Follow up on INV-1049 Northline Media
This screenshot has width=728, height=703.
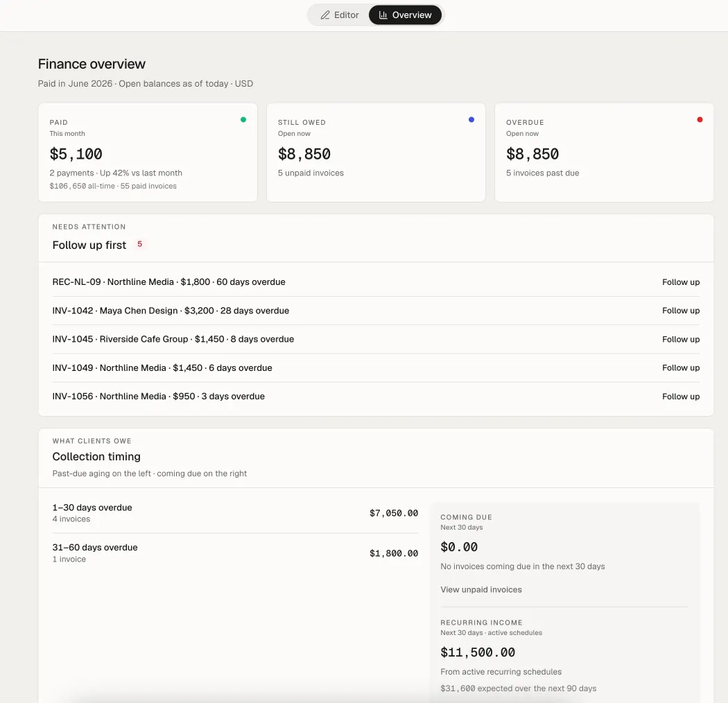681,367
